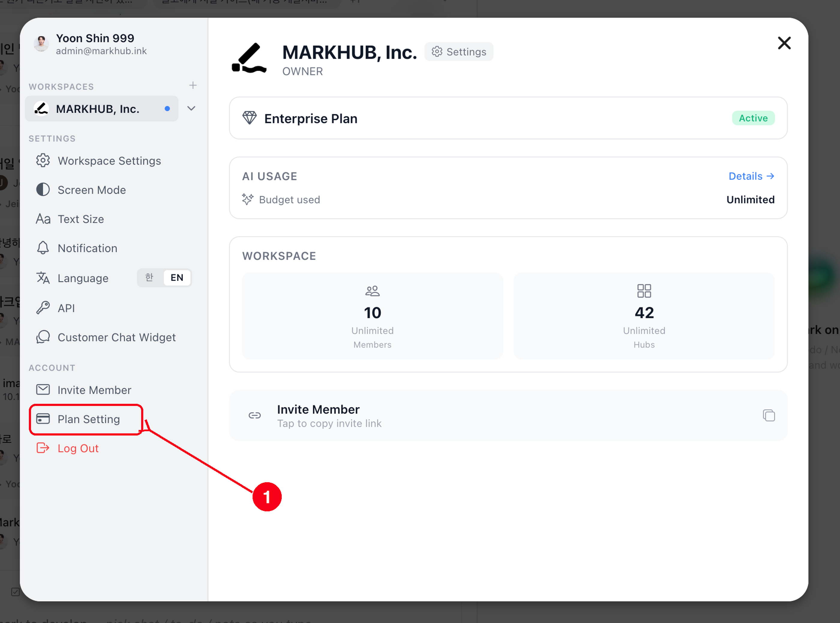Click the red Log Out icon

(43, 448)
